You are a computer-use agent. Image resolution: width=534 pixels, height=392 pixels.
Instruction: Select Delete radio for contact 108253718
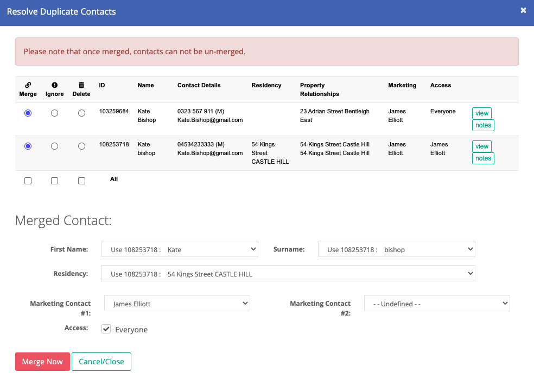[x=81, y=146]
